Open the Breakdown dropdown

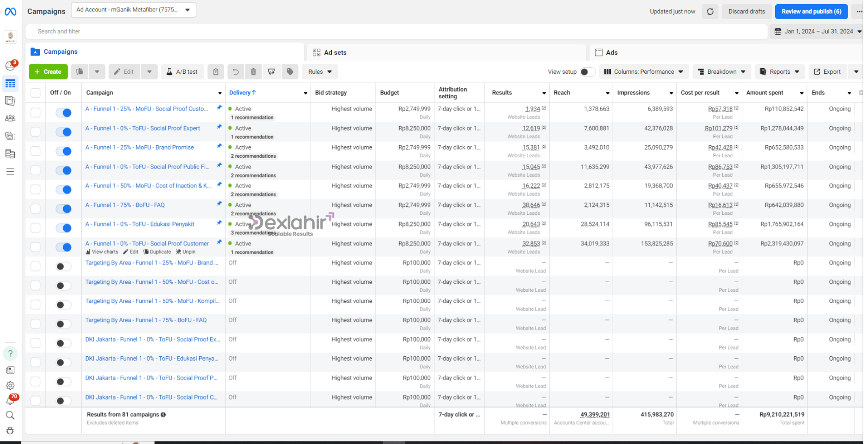point(721,72)
